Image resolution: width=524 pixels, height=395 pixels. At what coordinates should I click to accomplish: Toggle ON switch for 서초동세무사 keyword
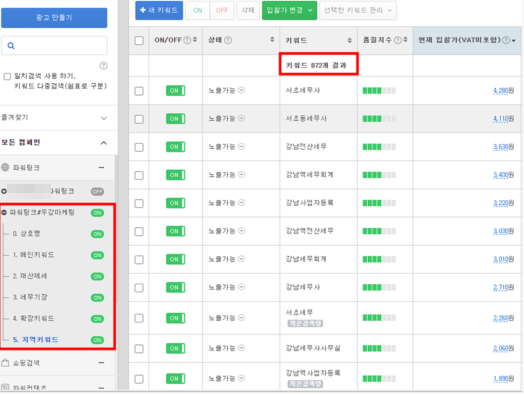click(x=175, y=119)
